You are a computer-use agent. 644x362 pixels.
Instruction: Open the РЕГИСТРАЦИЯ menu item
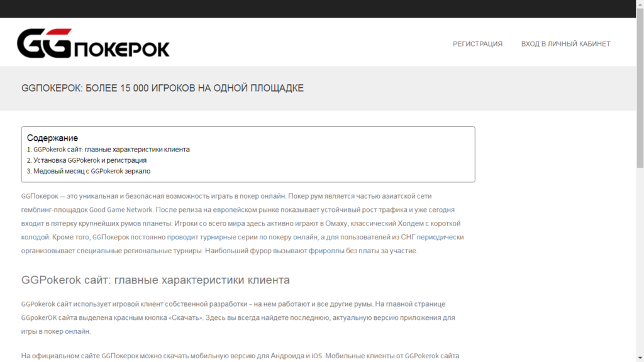coord(477,44)
